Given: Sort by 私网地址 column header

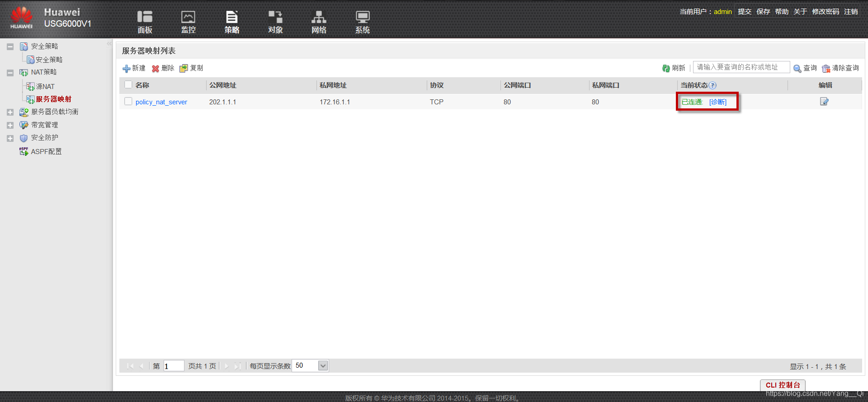Looking at the screenshot, I should pos(333,85).
